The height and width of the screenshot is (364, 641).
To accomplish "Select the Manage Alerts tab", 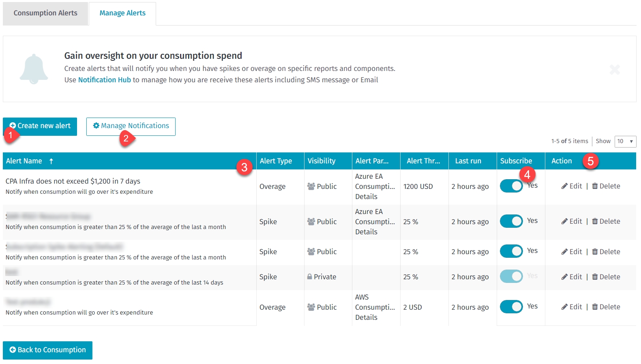I will point(122,13).
